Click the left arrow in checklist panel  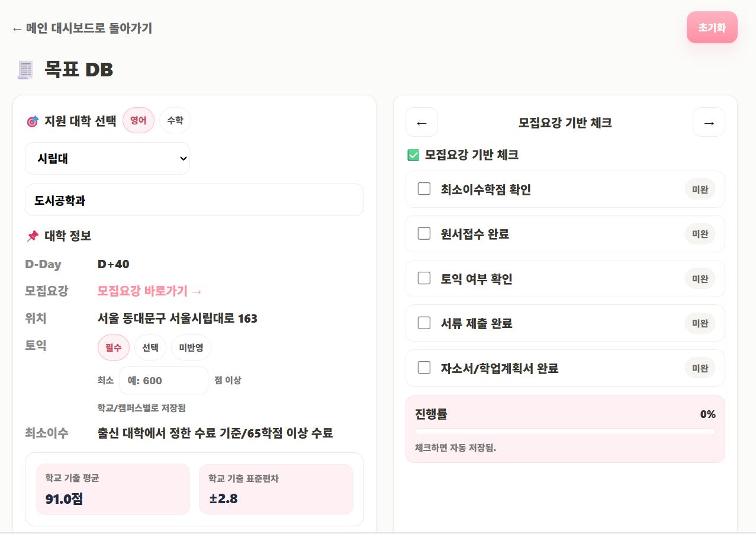pos(422,123)
